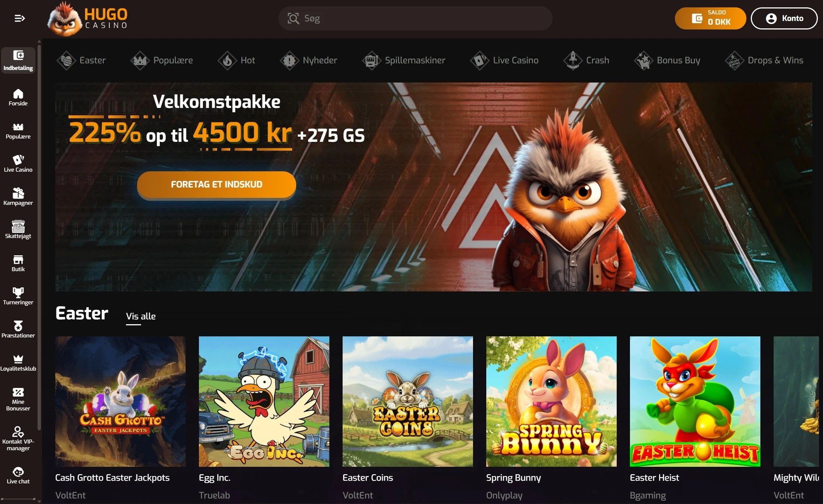Click the Truelab provider name under Egg Inc.
Viewport: 823px width, 504px height.
coord(214,495)
